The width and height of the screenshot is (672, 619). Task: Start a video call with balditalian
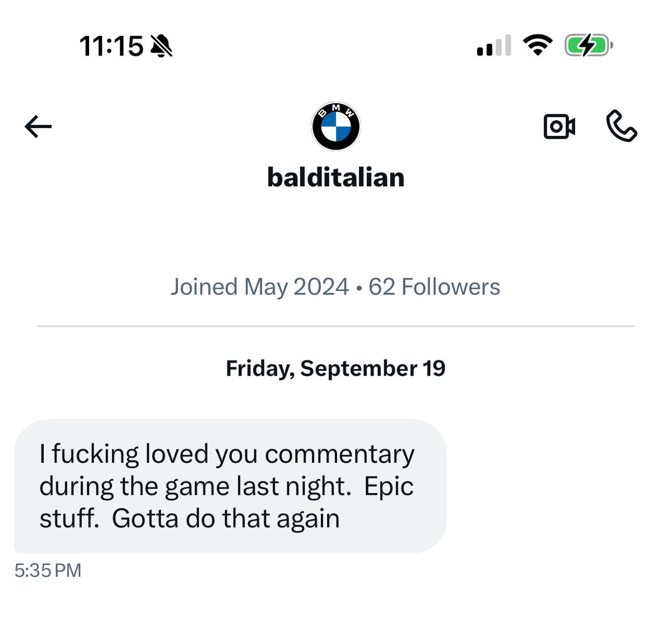tap(559, 126)
